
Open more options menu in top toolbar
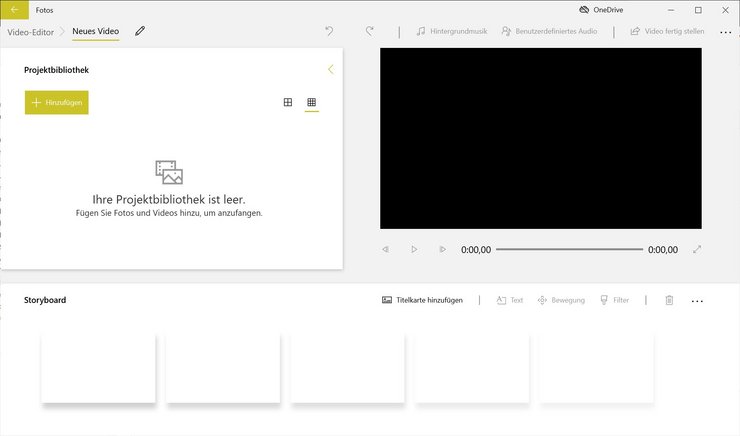[725, 32]
